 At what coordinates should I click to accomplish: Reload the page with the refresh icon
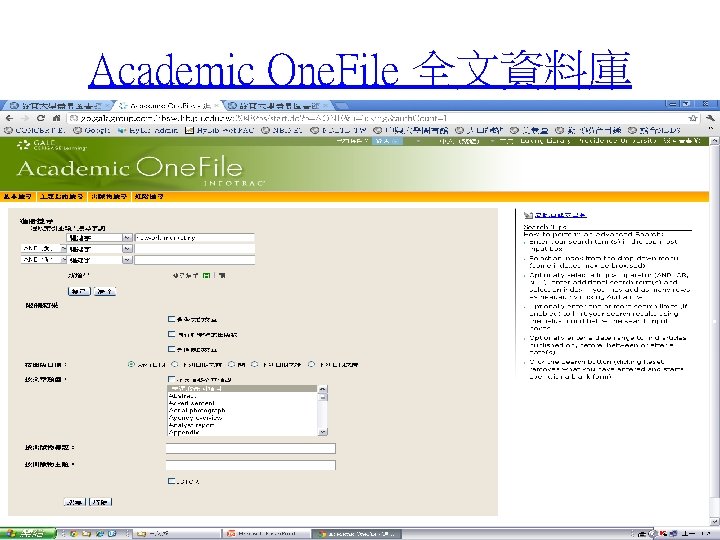tap(41, 118)
